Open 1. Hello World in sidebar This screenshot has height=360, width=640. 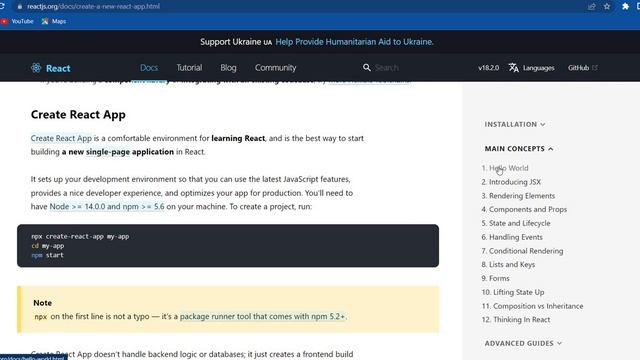[x=504, y=168]
